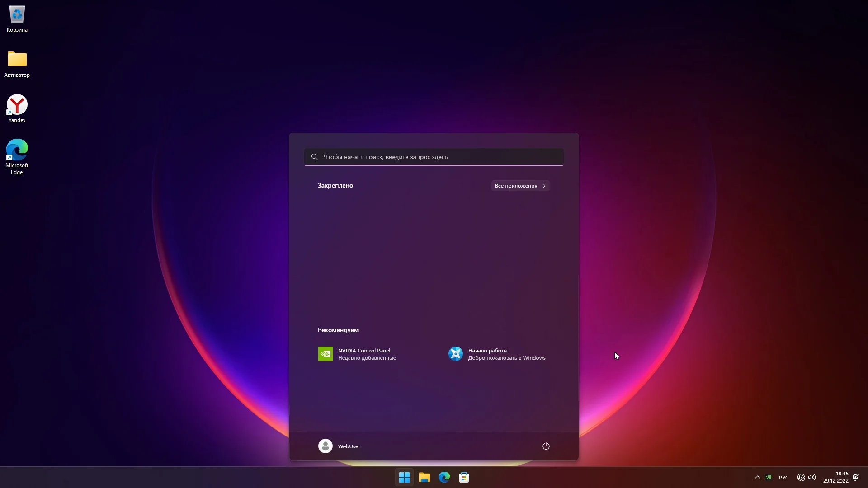Click the Start menu search field

pyautogui.click(x=434, y=157)
